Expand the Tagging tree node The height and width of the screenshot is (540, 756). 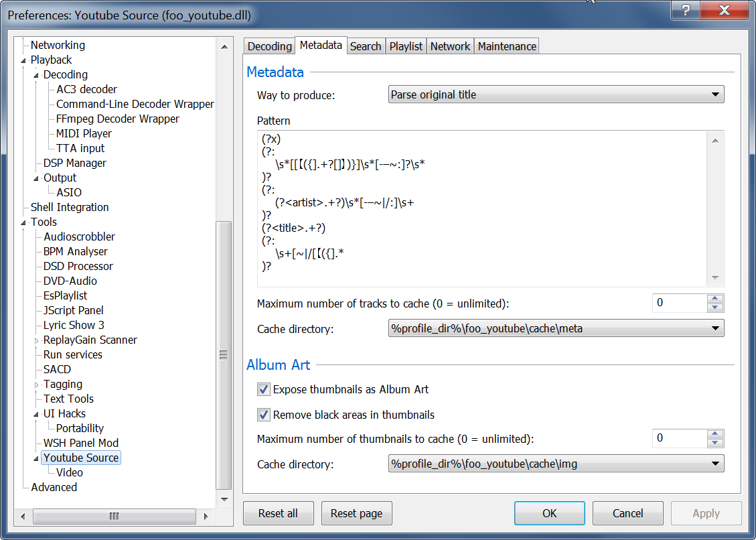click(x=37, y=385)
